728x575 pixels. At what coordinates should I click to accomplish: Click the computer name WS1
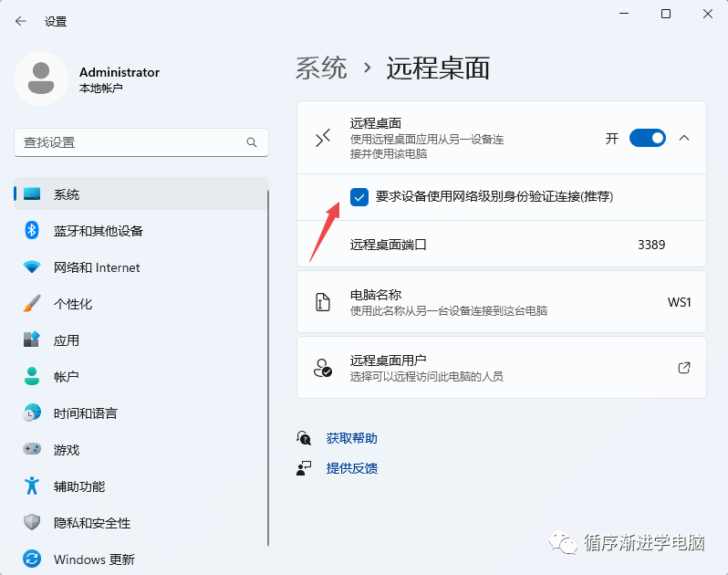tap(680, 302)
